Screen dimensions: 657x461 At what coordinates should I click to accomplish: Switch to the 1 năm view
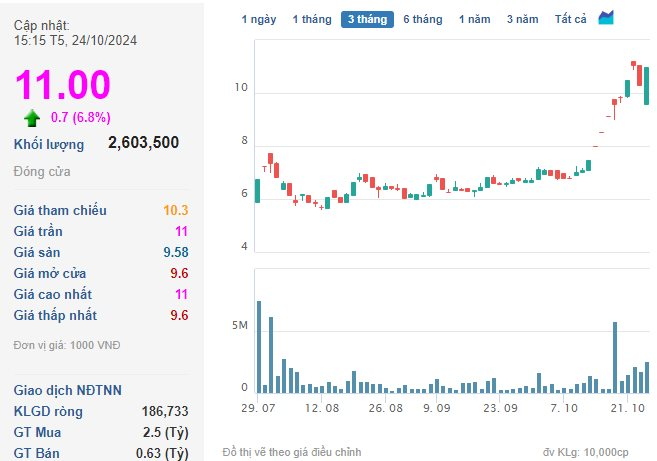point(475,19)
